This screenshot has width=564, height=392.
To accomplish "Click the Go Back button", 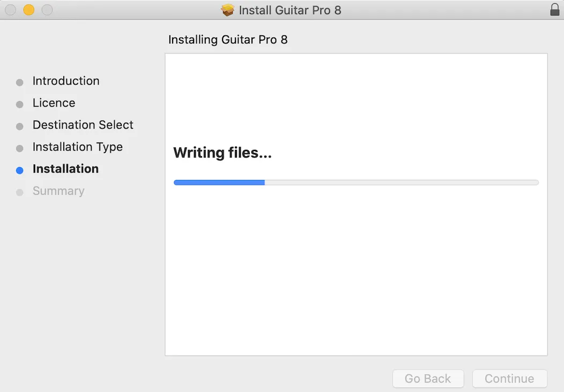I will click(x=428, y=379).
